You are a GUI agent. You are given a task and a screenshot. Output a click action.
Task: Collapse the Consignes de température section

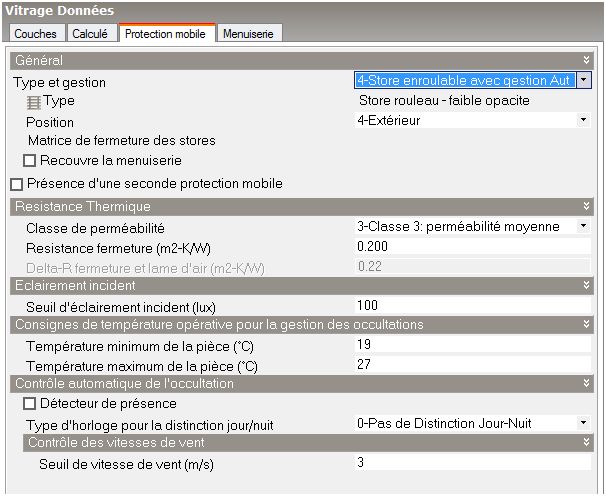coord(587,325)
